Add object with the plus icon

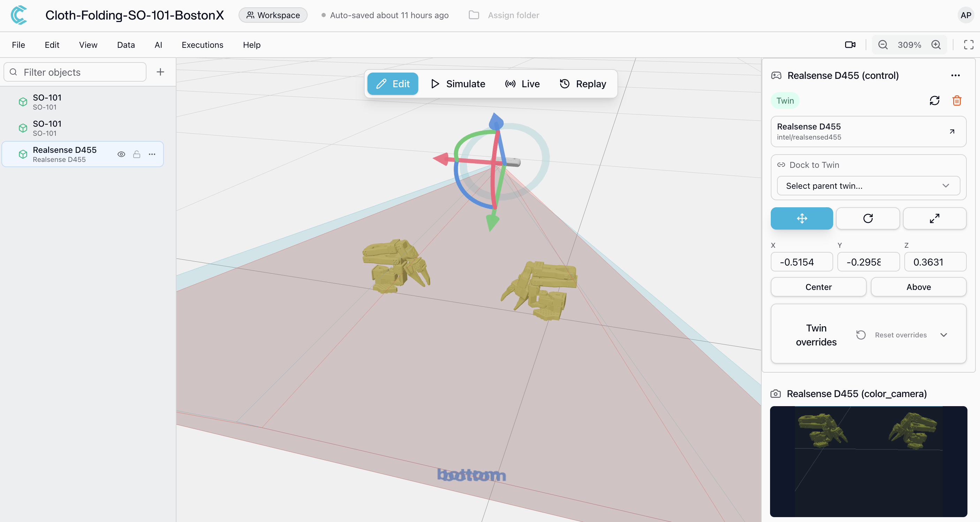(160, 72)
